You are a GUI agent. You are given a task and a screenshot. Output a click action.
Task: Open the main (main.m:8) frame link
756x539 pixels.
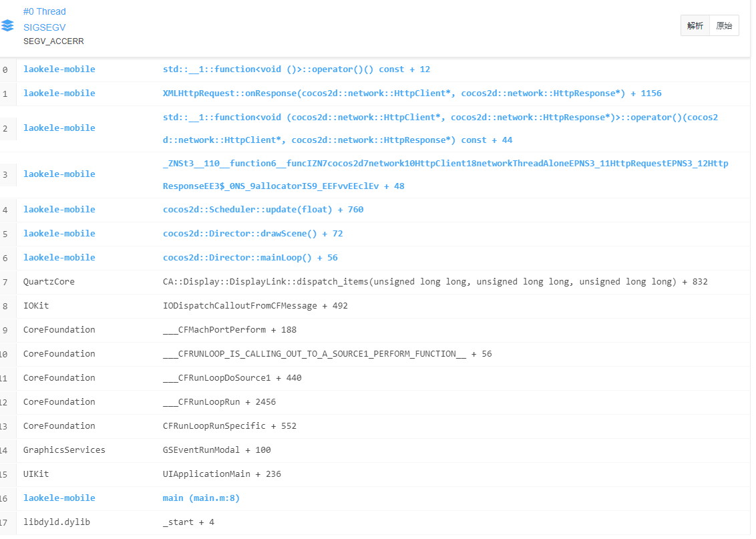(201, 498)
